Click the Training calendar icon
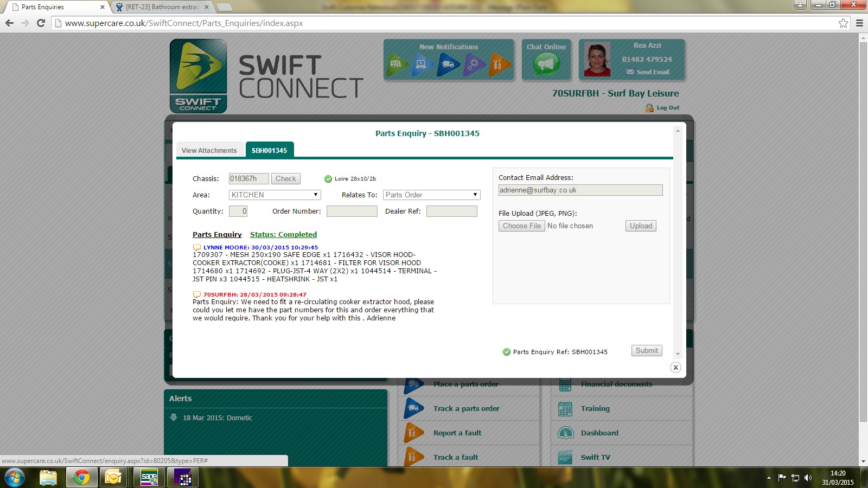Image resolution: width=868 pixels, height=488 pixels. pos(565,409)
